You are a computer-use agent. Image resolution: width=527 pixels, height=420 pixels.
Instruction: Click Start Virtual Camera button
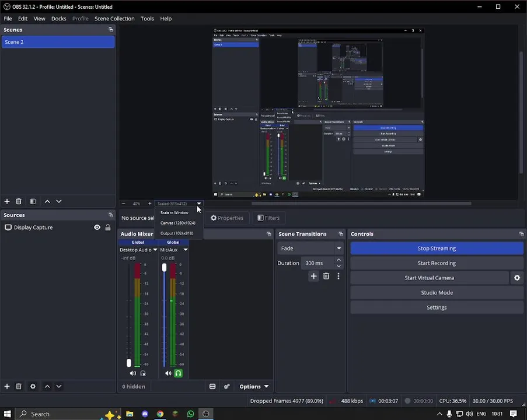click(429, 278)
